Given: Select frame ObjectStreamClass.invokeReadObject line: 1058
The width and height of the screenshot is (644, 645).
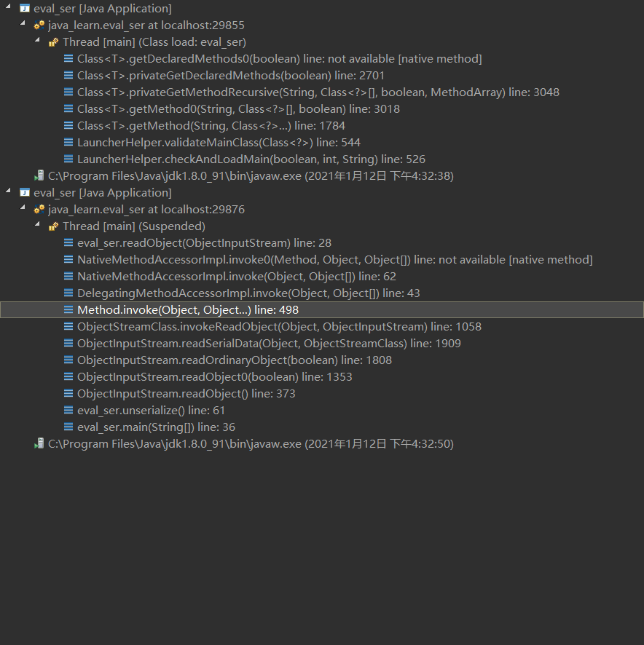Looking at the screenshot, I should pyautogui.click(x=279, y=327).
